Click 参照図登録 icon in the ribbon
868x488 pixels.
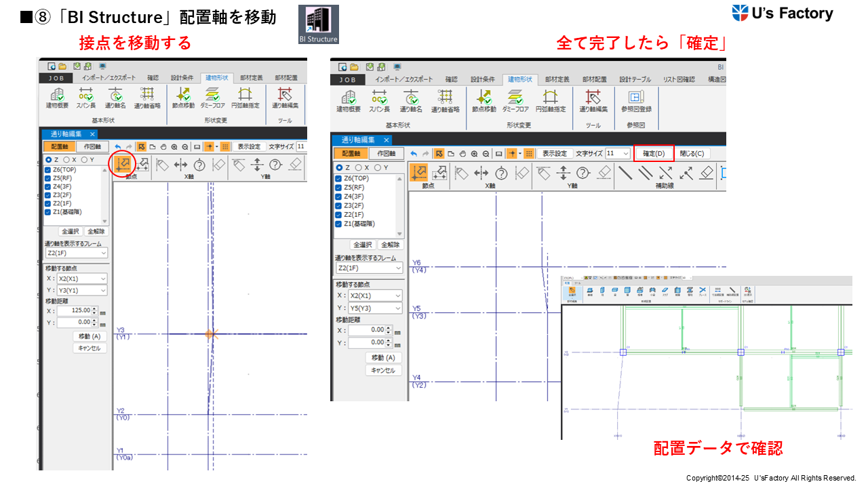[x=635, y=100]
